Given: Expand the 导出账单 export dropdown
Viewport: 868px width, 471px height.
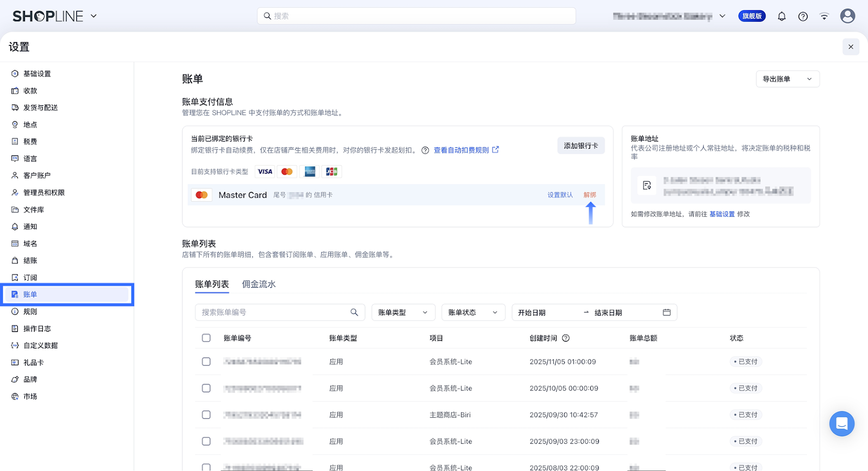Looking at the screenshot, I should [787, 79].
